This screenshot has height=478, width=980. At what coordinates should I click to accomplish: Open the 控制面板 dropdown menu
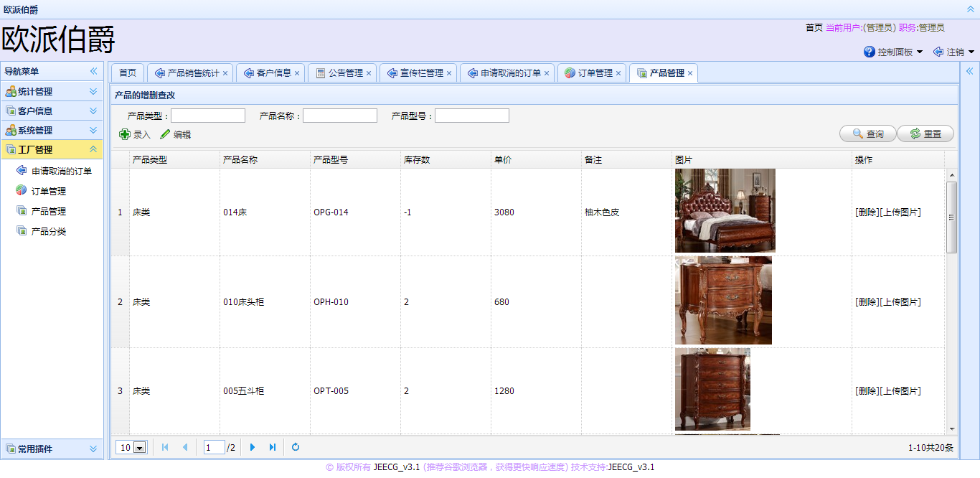[x=894, y=52]
